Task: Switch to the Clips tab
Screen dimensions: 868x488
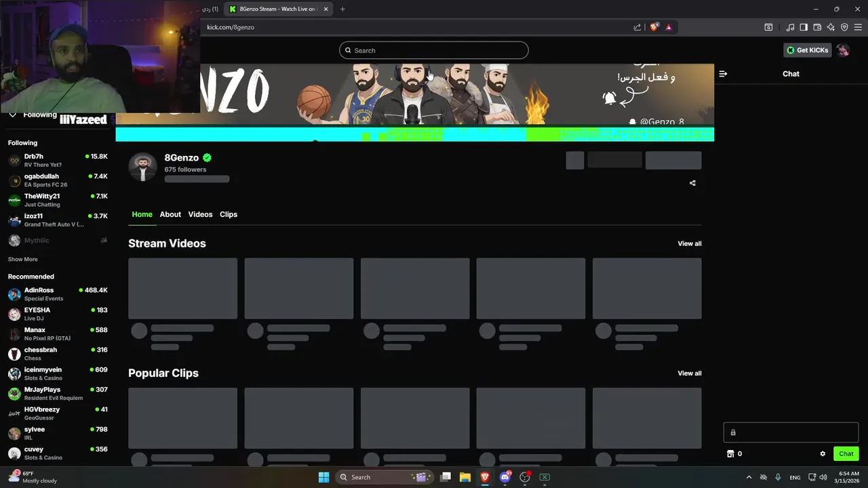Action: click(x=229, y=214)
